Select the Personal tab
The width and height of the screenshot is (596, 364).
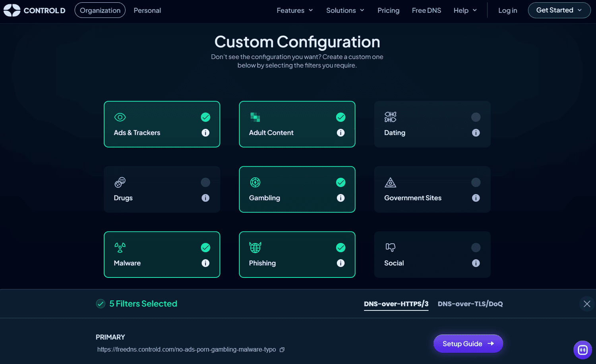pyautogui.click(x=147, y=10)
